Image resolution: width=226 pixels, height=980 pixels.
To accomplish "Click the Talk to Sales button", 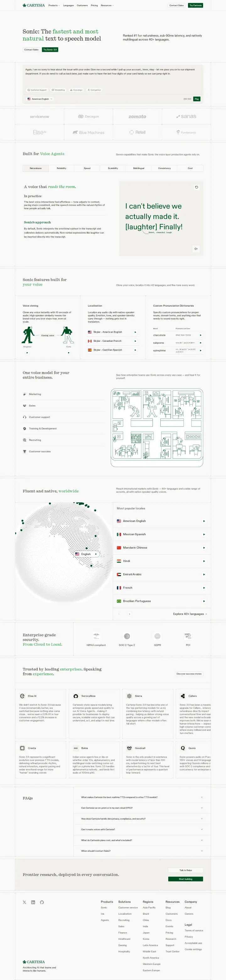I will (x=186, y=870).
